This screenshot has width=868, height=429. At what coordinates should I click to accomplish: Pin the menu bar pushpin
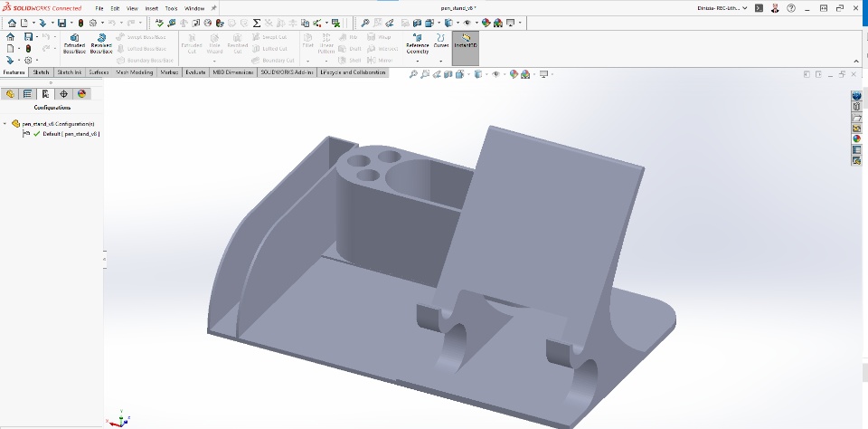[x=213, y=8]
